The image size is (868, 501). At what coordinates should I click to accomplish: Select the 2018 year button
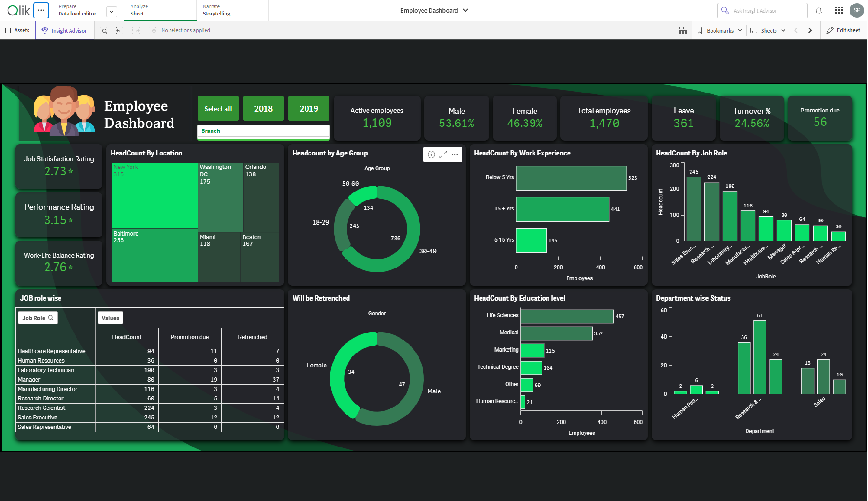coord(264,108)
